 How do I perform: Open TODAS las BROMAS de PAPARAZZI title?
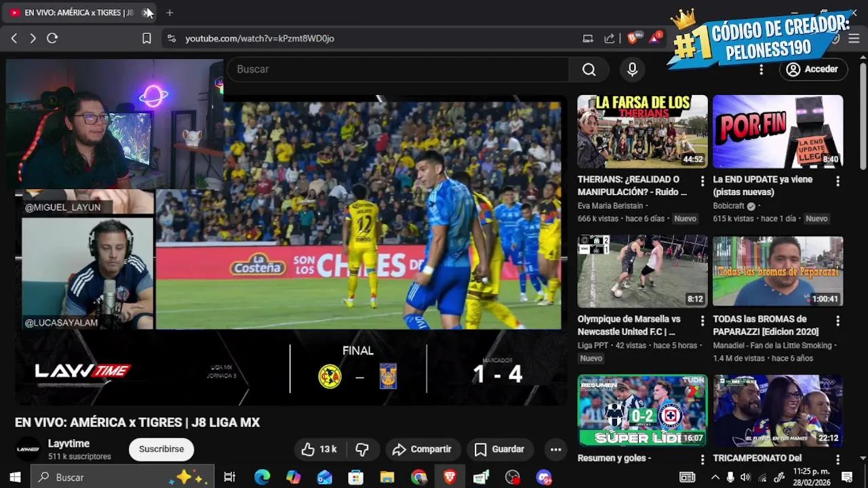click(766, 325)
